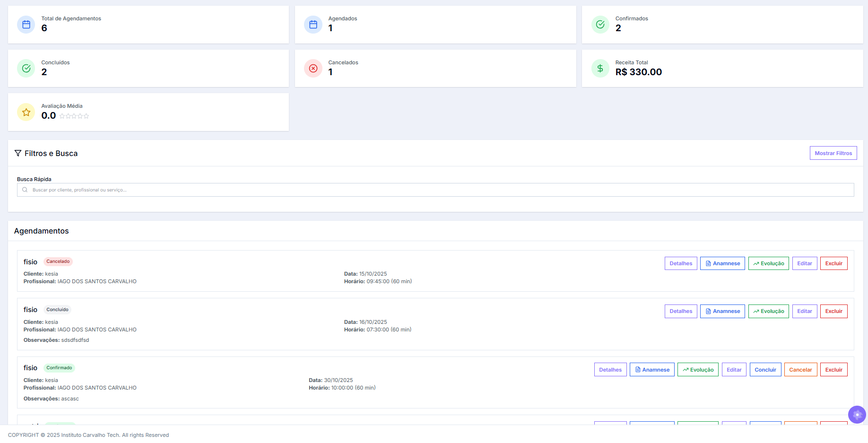Click the Confirmado status badge

pyautogui.click(x=59, y=368)
